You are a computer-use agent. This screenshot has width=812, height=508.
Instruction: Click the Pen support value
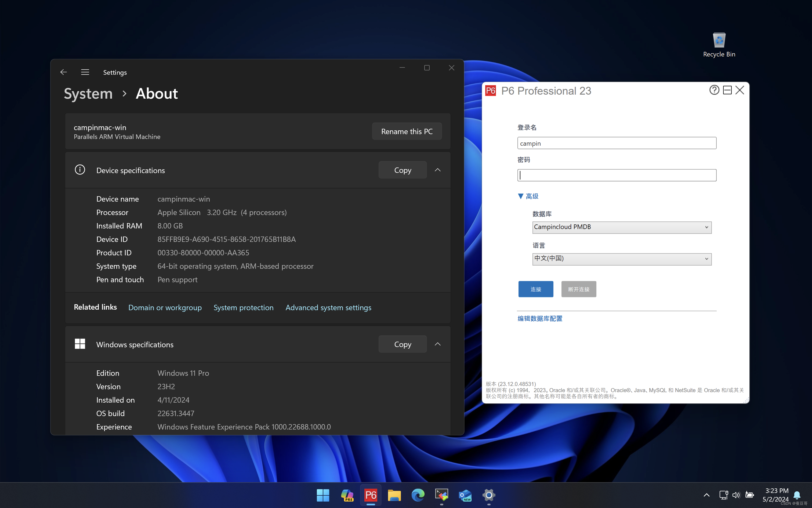177,280
